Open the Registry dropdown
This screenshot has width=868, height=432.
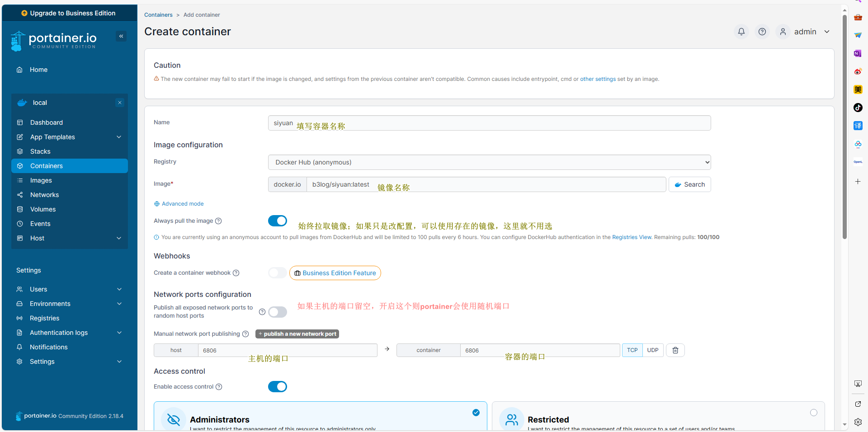(x=489, y=162)
